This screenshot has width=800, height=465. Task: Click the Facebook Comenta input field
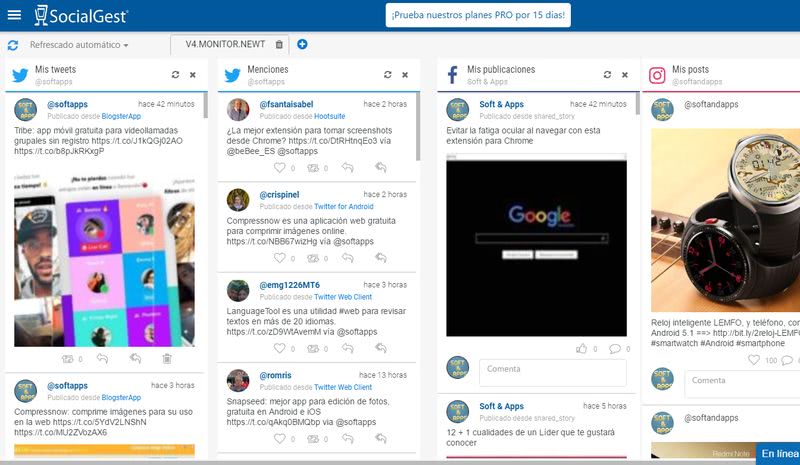click(553, 373)
